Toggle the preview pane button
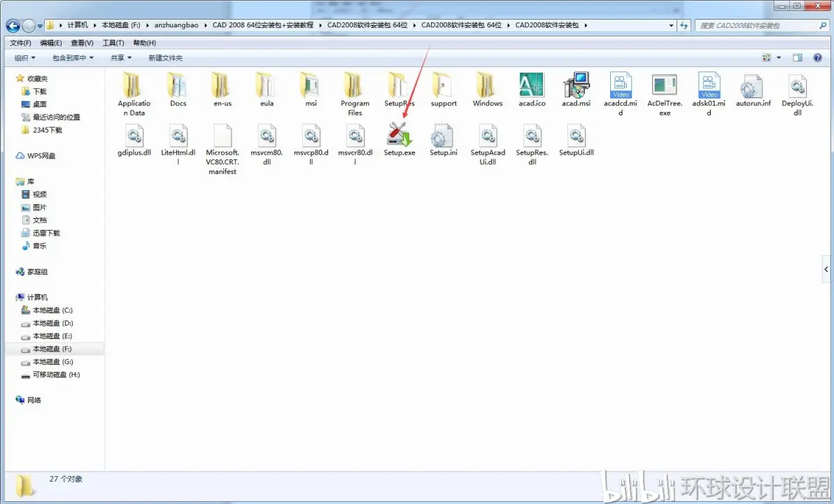Screen dimensions: 834x504 point(798,57)
